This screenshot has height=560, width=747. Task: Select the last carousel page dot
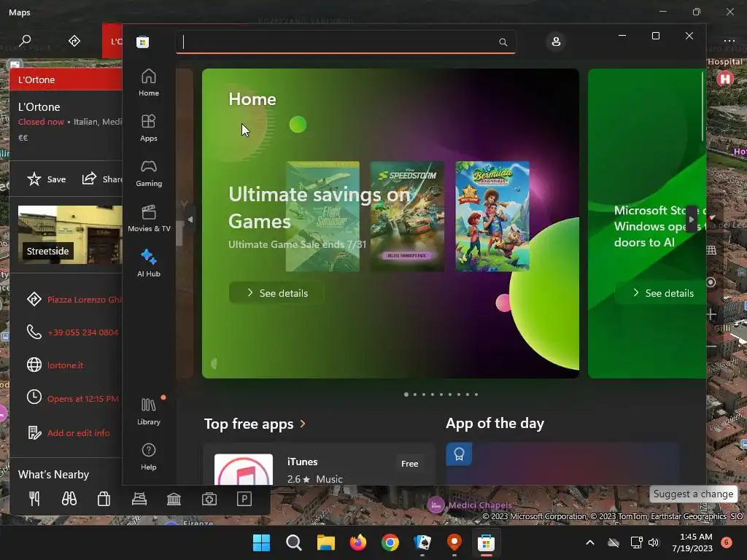[476, 394]
